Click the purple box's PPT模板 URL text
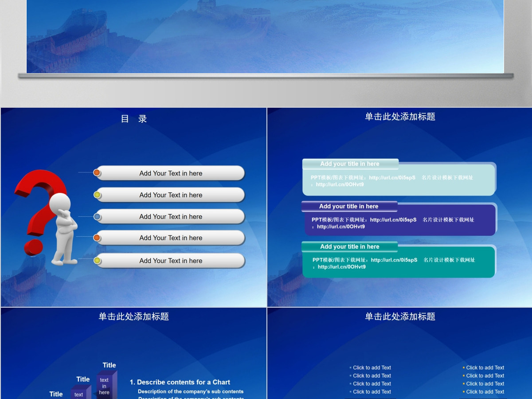This screenshot has height=399, width=532. (x=393, y=223)
